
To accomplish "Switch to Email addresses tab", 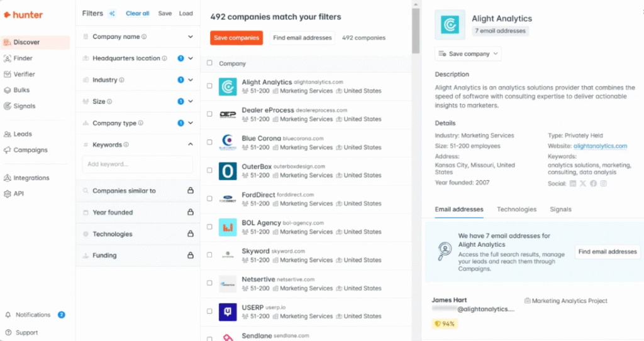I will point(458,209).
